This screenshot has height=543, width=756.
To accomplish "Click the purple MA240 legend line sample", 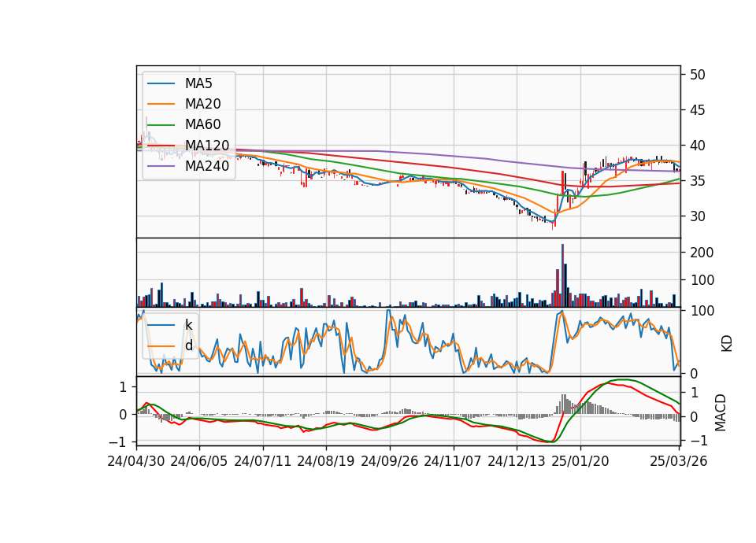I will (x=161, y=166).
